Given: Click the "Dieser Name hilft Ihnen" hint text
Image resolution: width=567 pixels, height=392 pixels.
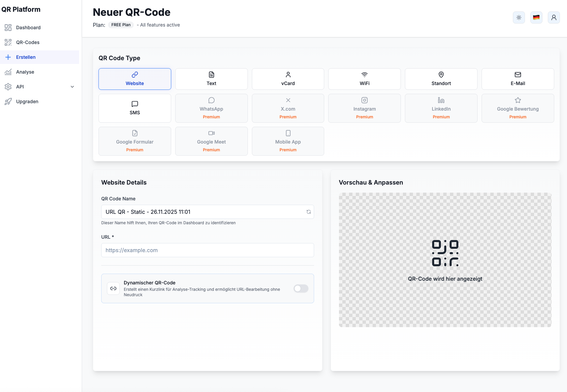Looking at the screenshot, I should pos(168,223).
